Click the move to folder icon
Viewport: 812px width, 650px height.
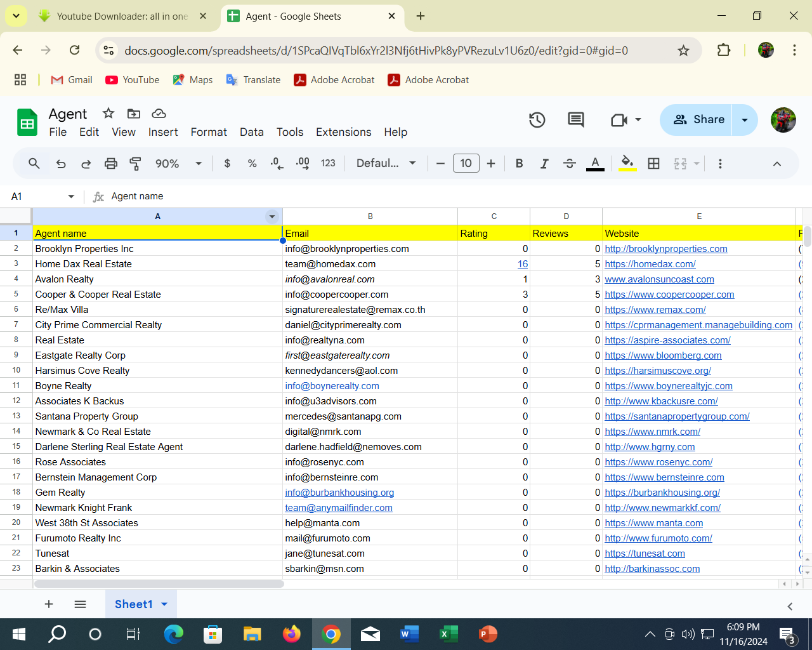point(134,114)
